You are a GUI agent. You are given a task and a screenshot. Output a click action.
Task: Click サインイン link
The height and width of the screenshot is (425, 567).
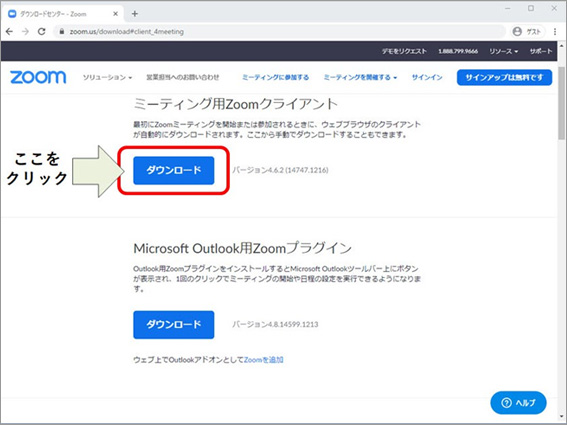coord(427,77)
